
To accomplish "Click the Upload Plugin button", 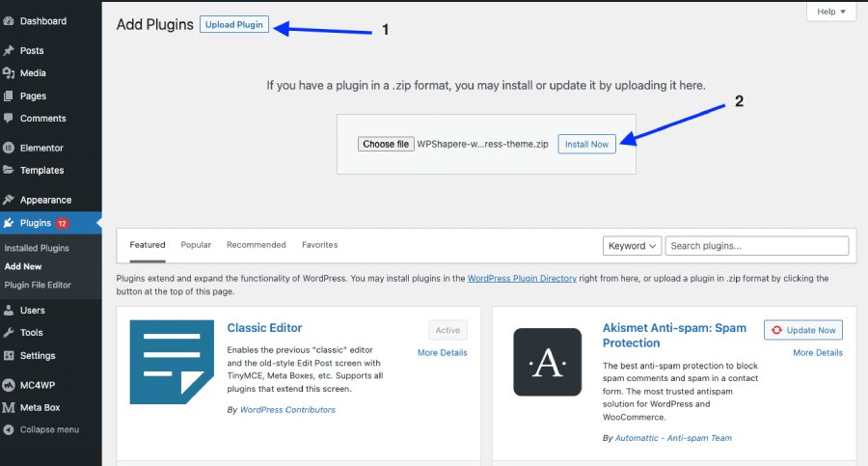I will pyautogui.click(x=234, y=24).
